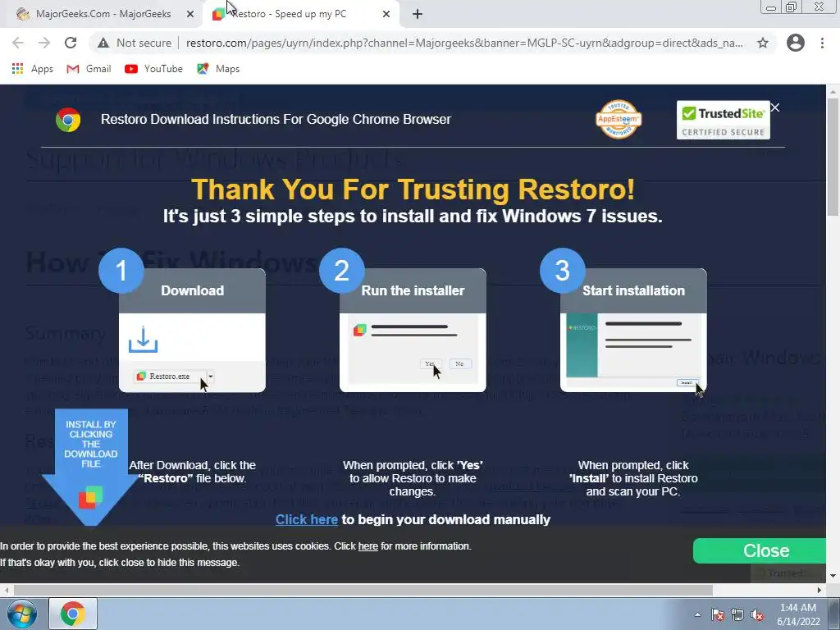Click the horizontal scrollbar thumb
Screen dimensions: 840x630
point(363,590)
